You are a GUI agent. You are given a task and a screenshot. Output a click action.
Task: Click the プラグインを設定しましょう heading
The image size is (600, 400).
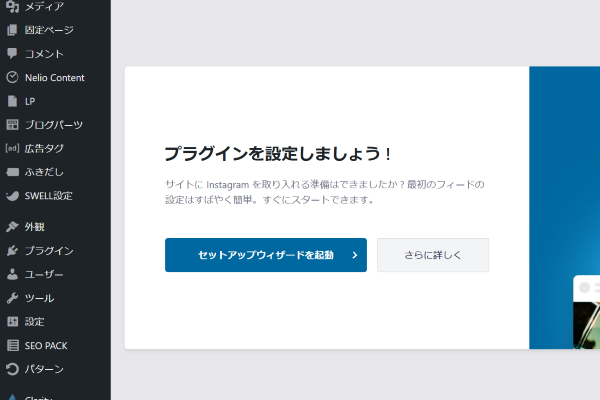point(278,154)
